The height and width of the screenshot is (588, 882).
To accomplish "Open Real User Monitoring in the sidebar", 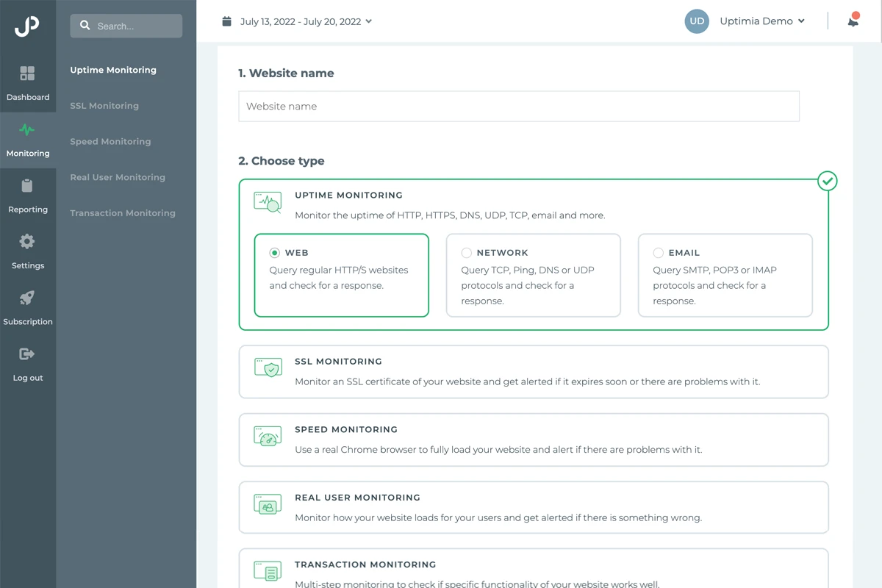I will pos(118,177).
